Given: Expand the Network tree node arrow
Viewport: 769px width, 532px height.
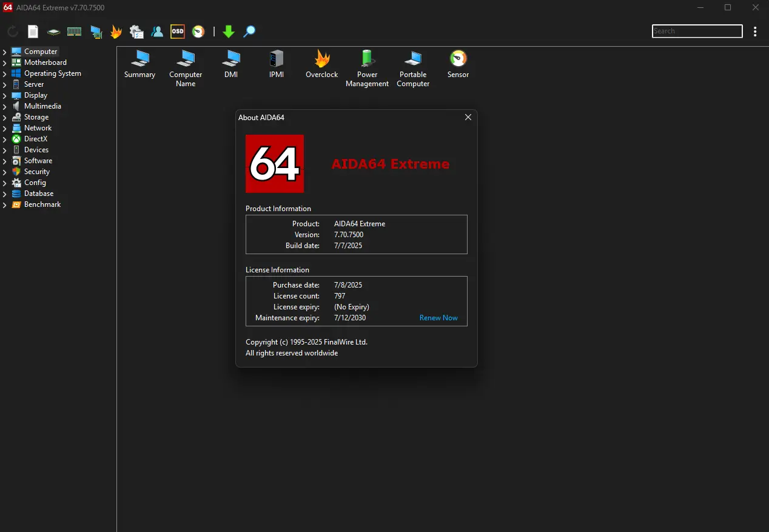Looking at the screenshot, I should [5, 128].
